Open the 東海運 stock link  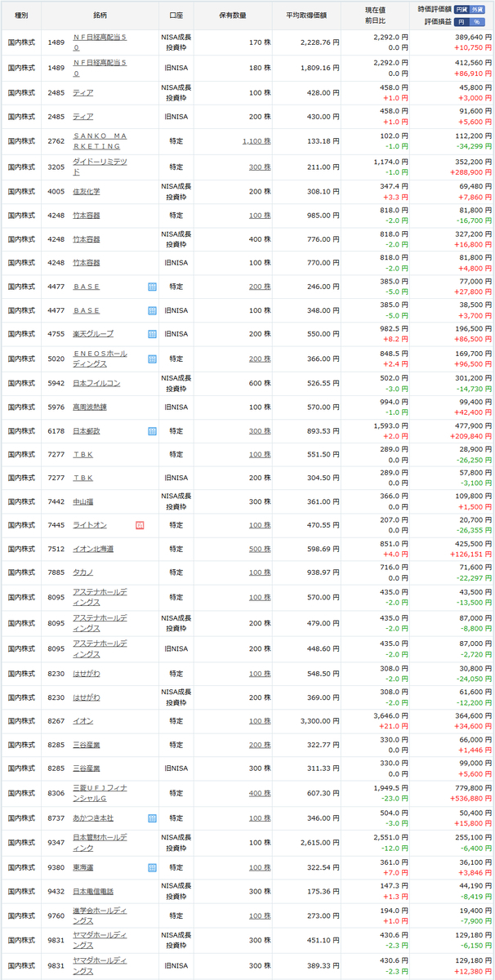pos(83,867)
